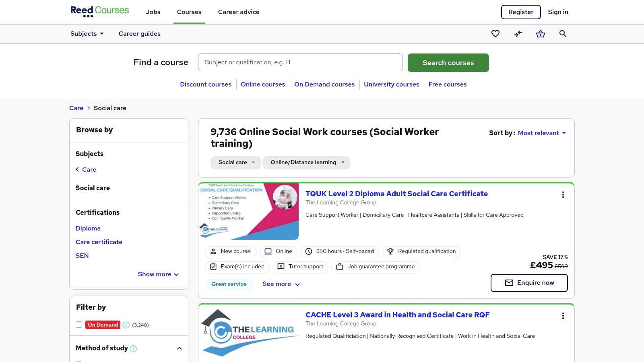Go to the Jobs tab
Viewport: 644px width, 362px height.
tap(153, 12)
